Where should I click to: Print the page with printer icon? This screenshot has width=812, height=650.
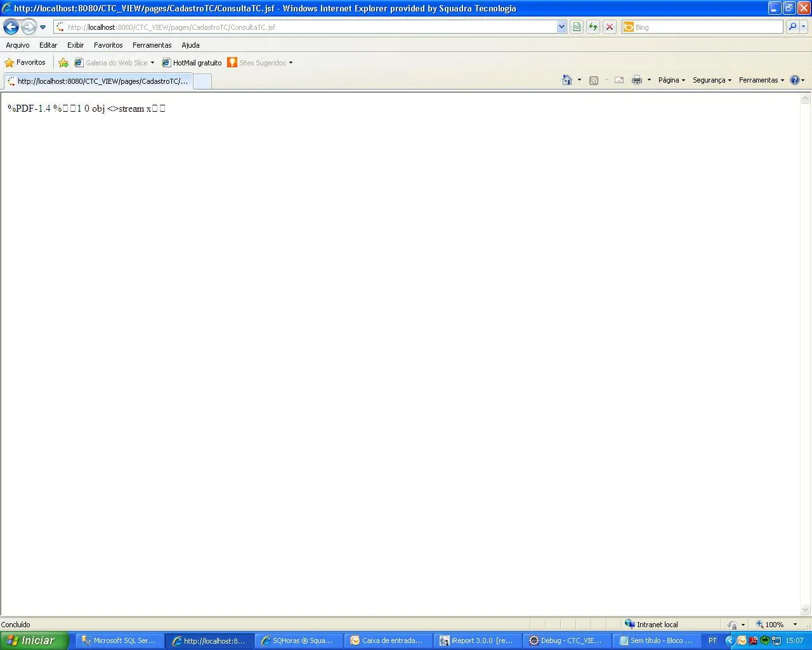coord(637,80)
